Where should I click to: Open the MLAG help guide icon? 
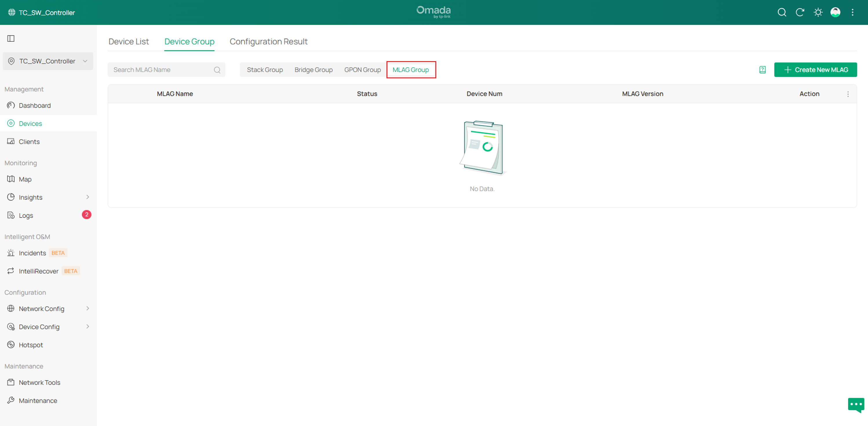[x=763, y=70]
